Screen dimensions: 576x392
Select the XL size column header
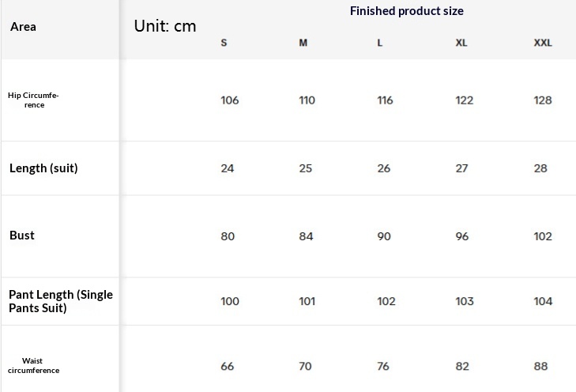pos(461,43)
